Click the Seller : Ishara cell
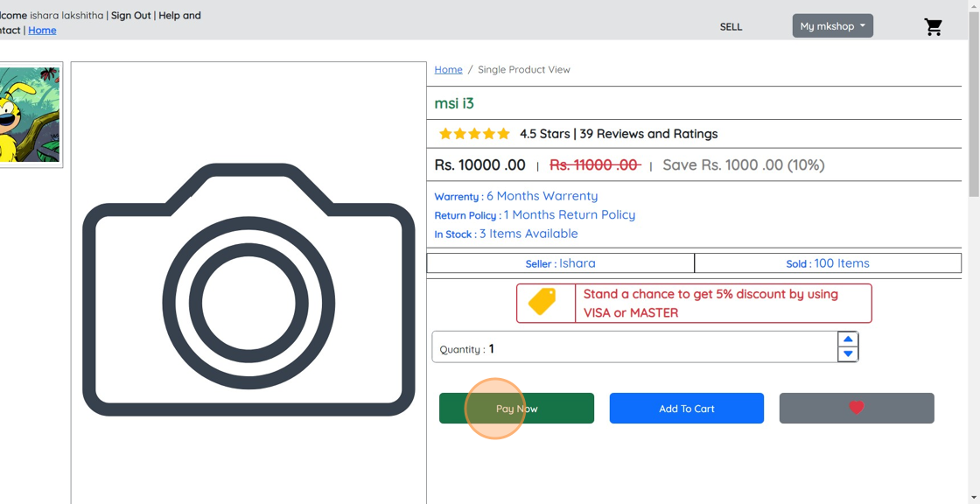 pyautogui.click(x=561, y=263)
